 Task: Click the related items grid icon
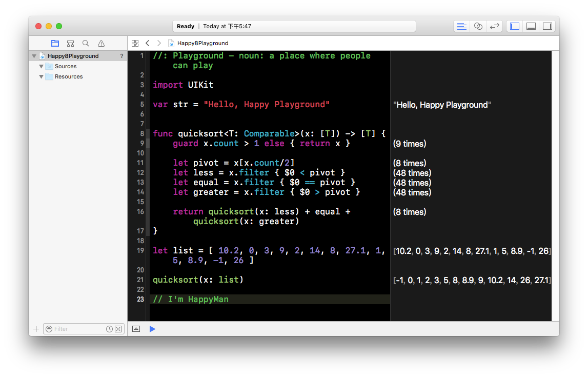point(135,43)
